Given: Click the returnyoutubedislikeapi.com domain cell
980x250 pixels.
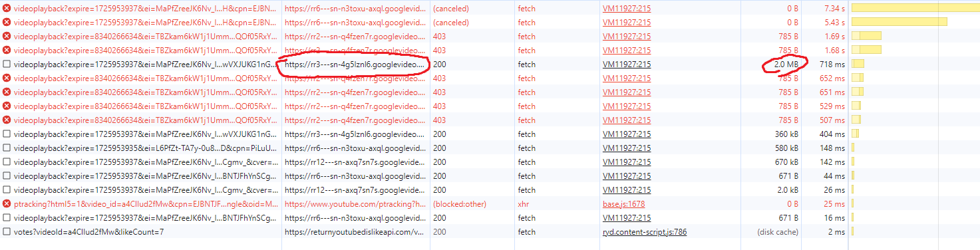Looking at the screenshot, I should [354, 232].
